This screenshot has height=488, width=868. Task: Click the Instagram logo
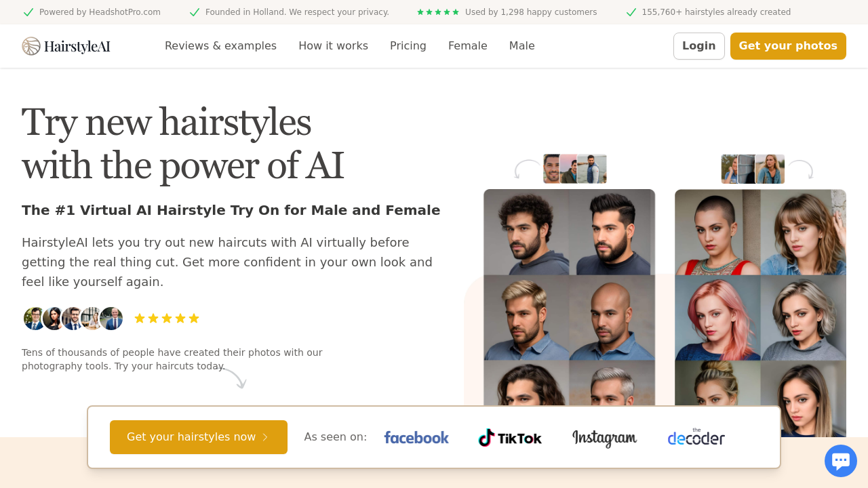604,437
